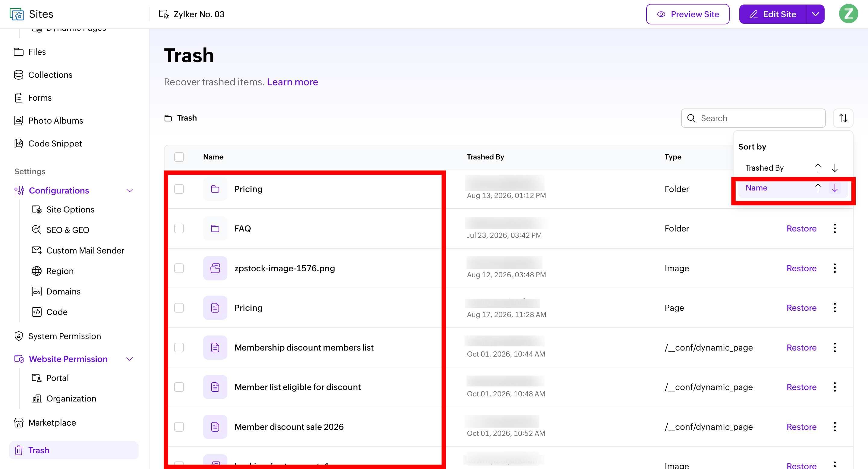This screenshot has width=868, height=469.
Task: Collapse the Configurations section chevron
Action: [130, 190]
